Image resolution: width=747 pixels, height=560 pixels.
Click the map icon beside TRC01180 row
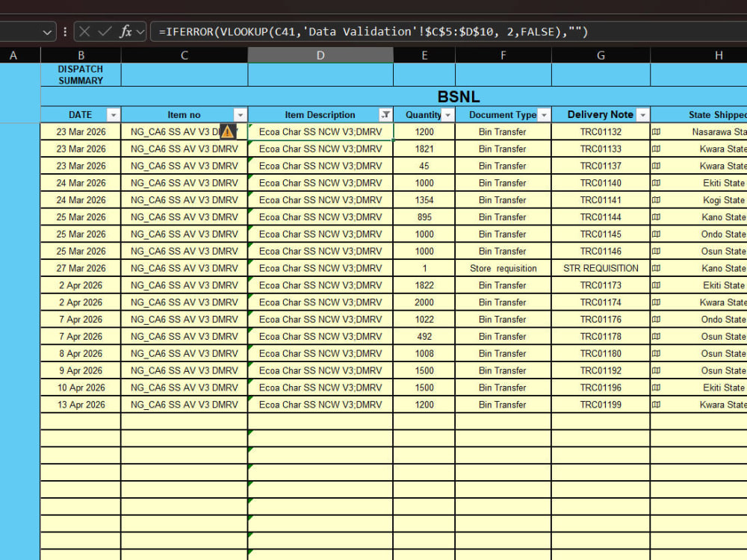[657, 354]
